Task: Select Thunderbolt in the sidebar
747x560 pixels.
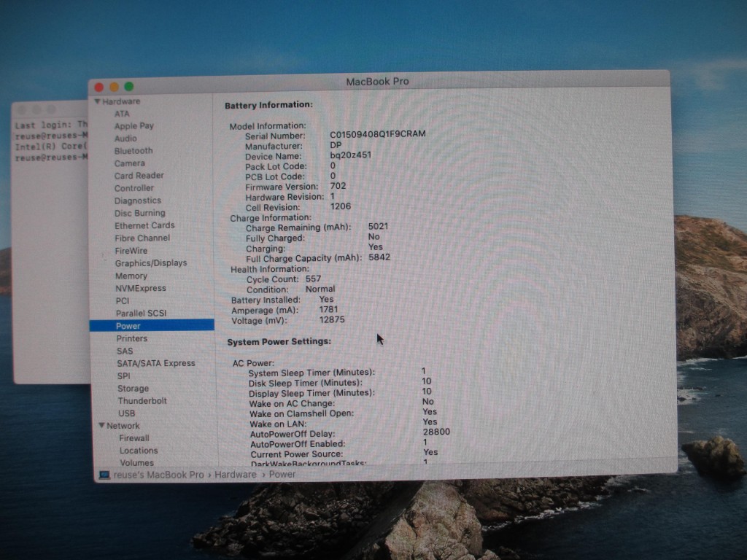Action: (x=142, y=401)
